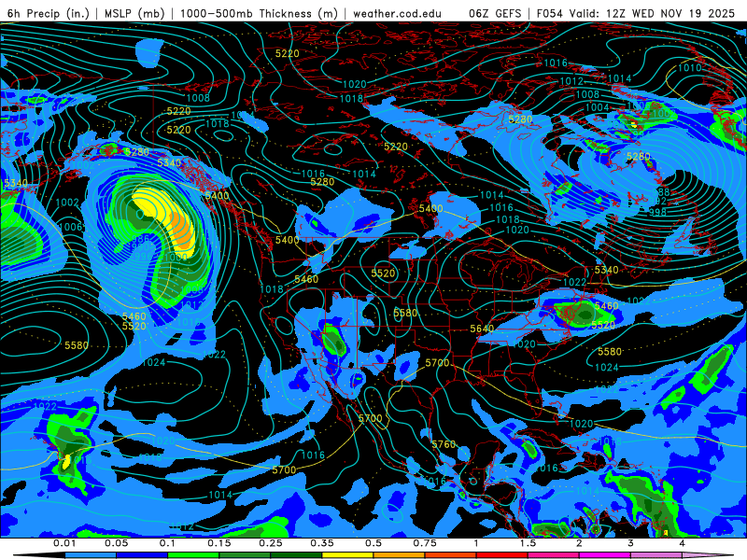Click the green precipitation blob over Arizona
Image resolution: width=747 pixels, height=560 pixels.
click(x=334, y=342)
